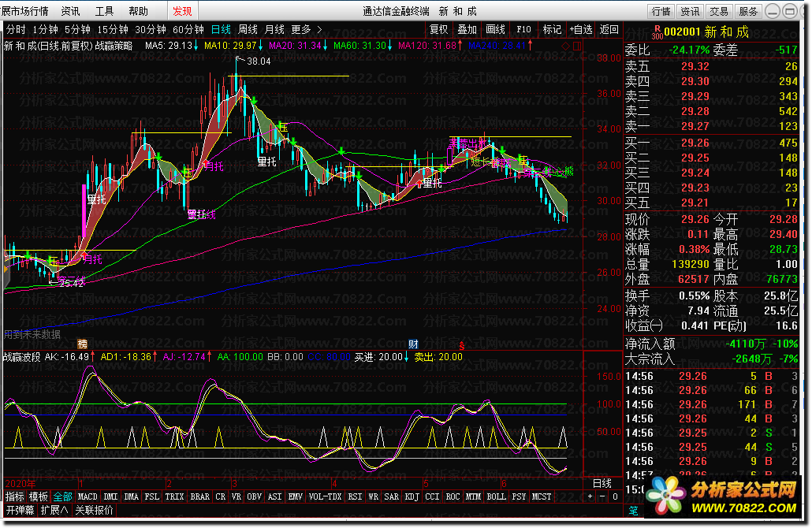Viewport: 812px width, 528px height.
Task: Click the red $ marker on chart
Action: [x=461, y=345]
